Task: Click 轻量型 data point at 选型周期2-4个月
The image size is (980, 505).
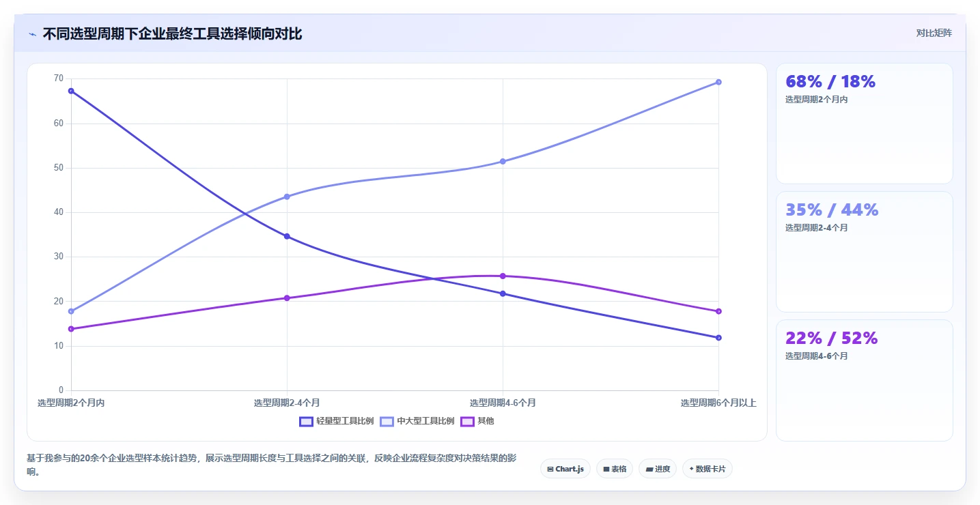Action: (x=287, y=236)
